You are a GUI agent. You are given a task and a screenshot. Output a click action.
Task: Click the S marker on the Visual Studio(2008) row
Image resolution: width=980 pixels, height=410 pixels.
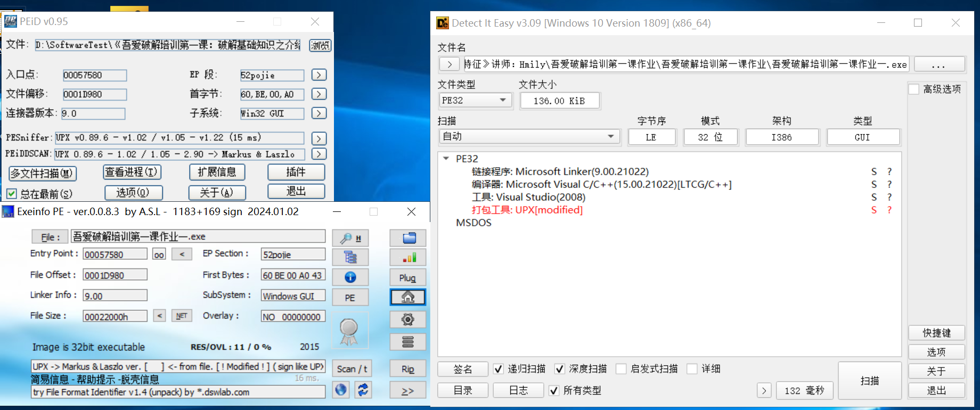click(x=874, y=197)
